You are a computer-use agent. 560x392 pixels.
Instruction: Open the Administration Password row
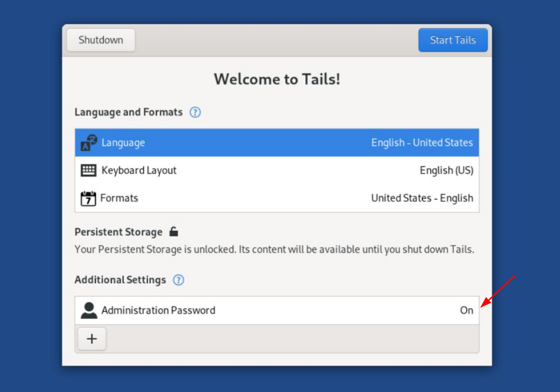click(277, 310)
